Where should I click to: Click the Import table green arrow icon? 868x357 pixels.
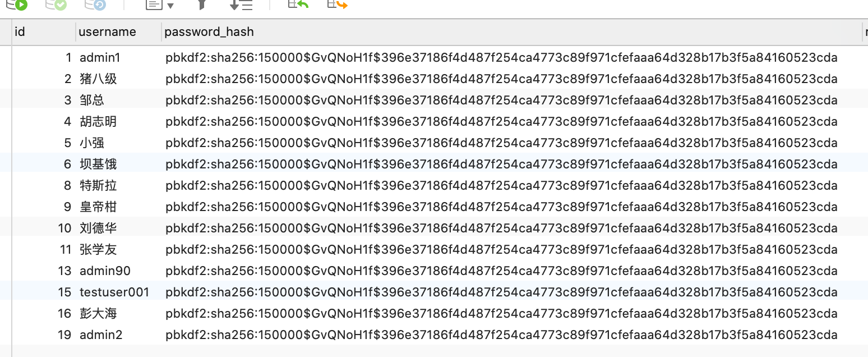pyautogui.click(x=298, y=5)
